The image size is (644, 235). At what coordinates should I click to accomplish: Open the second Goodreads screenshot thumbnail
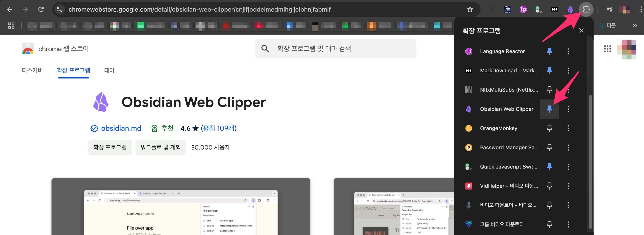[394, 206]
